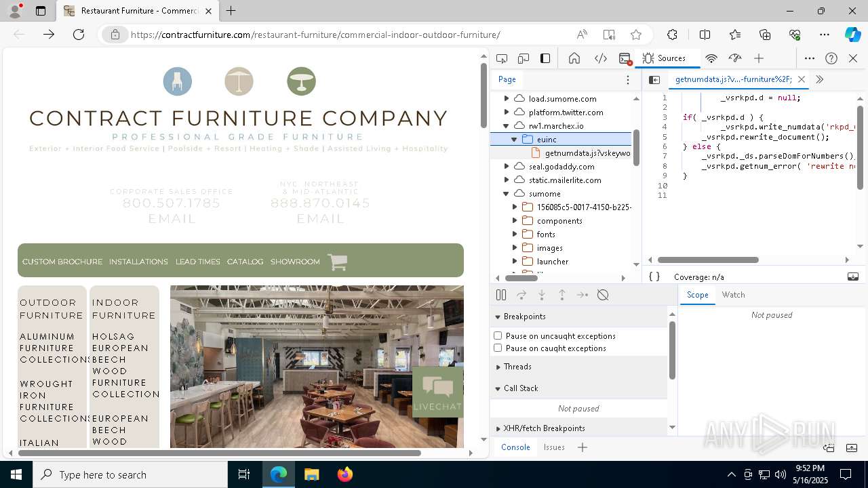Enable Pause on uncaught exceptions
This screenshot has height=488, width=868.
pos(498,335)
